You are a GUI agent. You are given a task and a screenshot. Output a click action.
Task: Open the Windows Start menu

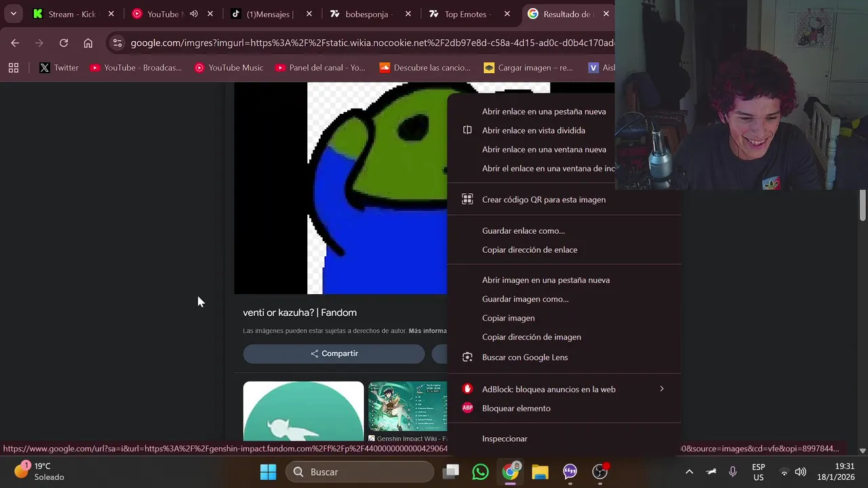268,472
